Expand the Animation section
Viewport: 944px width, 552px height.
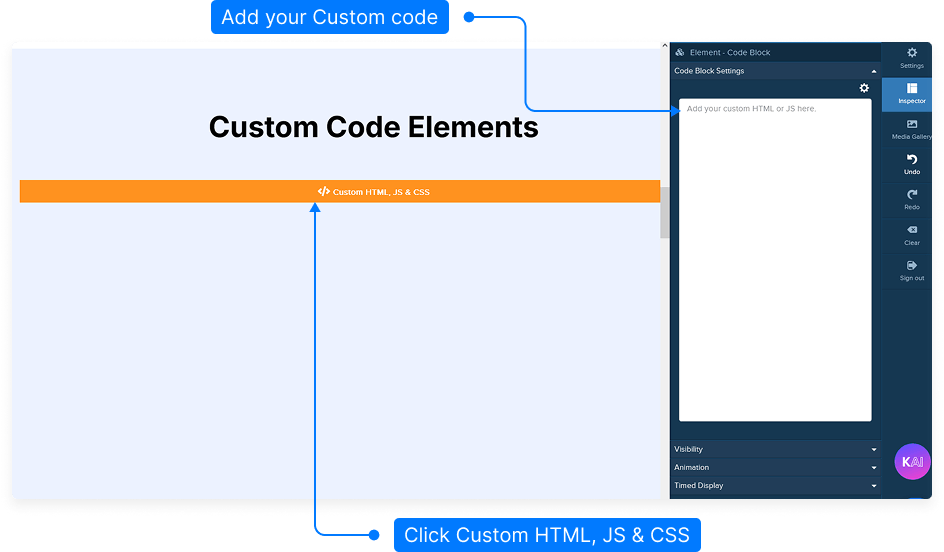[x=775, y=467]
